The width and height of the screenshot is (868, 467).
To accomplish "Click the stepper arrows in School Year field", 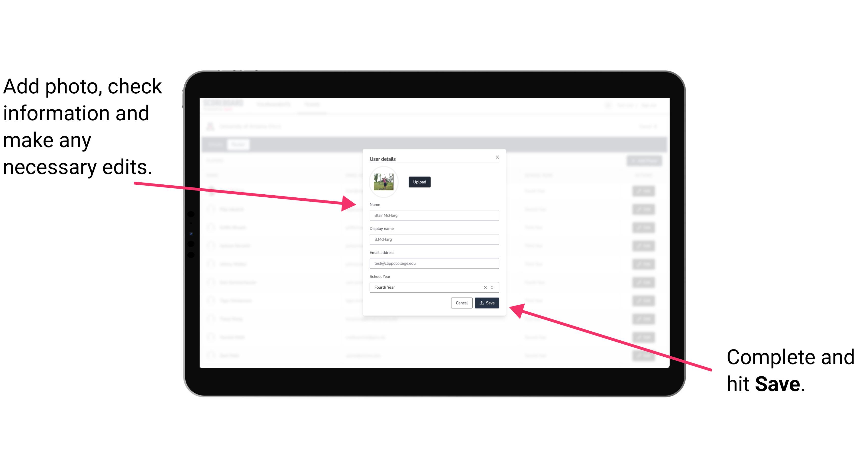I will tap(493, 287).
